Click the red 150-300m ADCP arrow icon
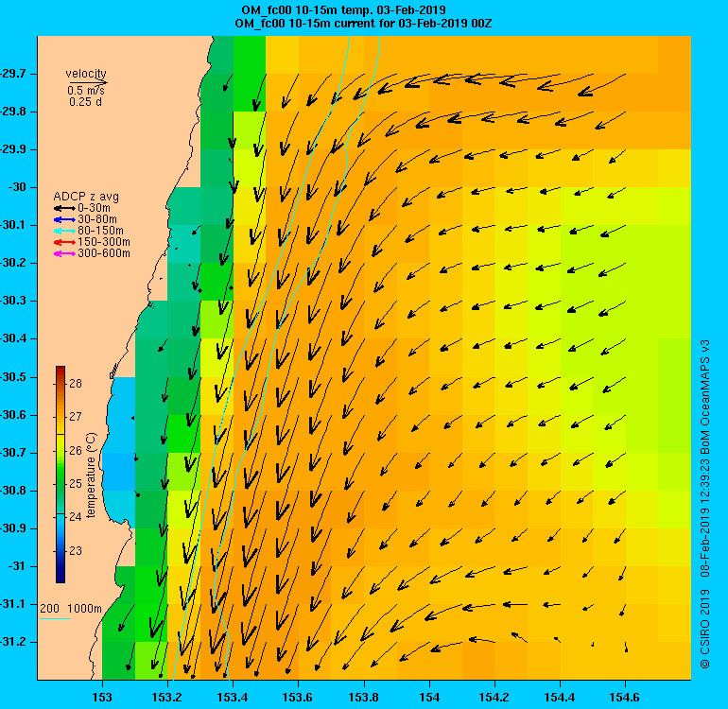Image resolution: width=728 pixels, height=709 pixels. point(64,242)
